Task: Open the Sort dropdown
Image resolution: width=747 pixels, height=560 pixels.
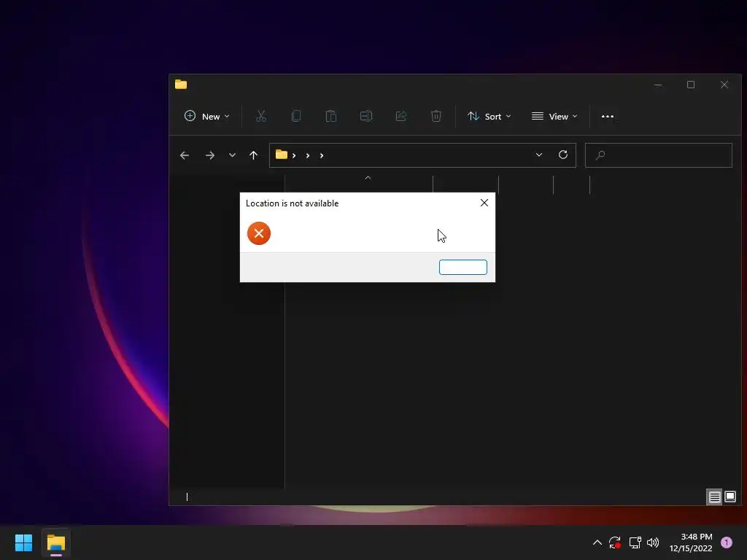Action: point(489,116)
